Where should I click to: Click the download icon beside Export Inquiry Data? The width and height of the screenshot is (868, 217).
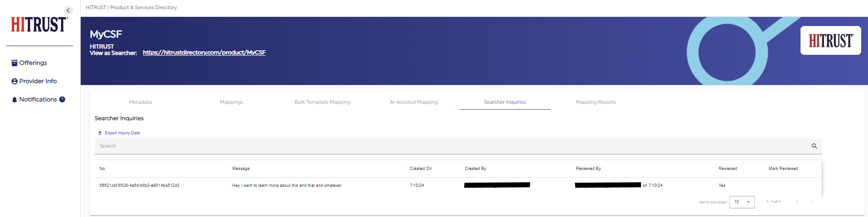coord(100,133)
